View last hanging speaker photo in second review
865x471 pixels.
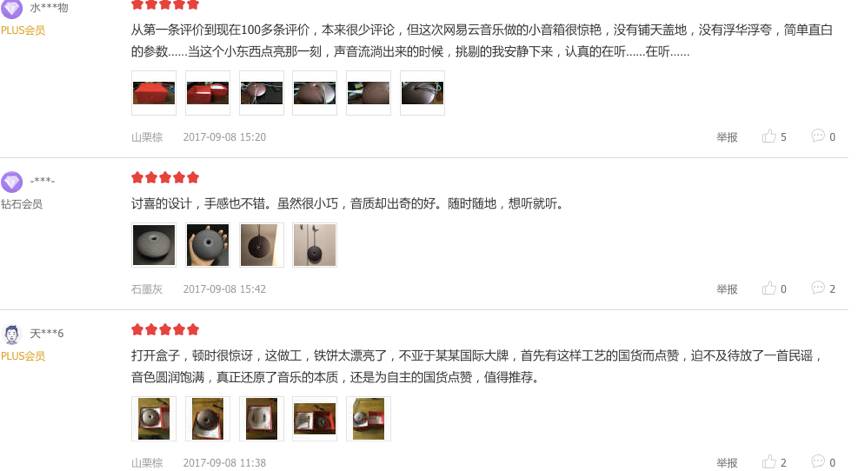314,245
